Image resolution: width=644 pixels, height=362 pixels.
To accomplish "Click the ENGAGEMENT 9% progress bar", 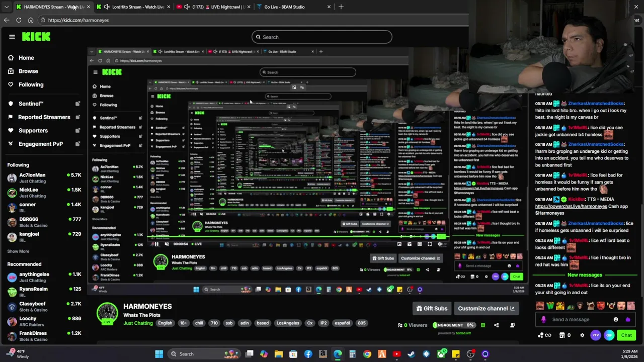I will pos(454,325).
